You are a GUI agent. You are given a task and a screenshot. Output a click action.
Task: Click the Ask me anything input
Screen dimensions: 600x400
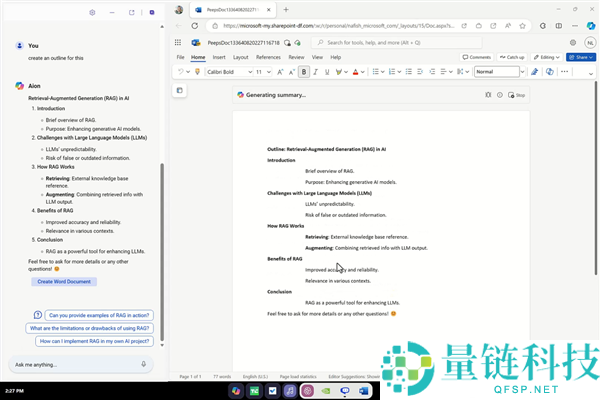point(81,364)
